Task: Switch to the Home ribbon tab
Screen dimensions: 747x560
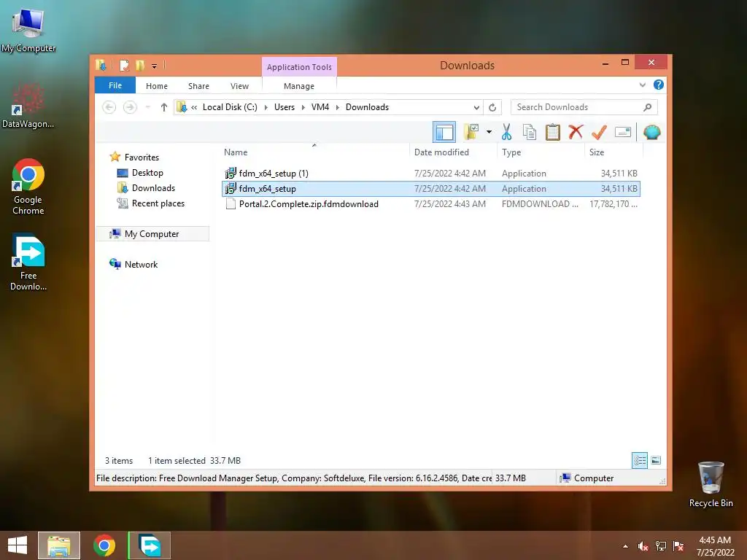Action: tap(157, 86)
